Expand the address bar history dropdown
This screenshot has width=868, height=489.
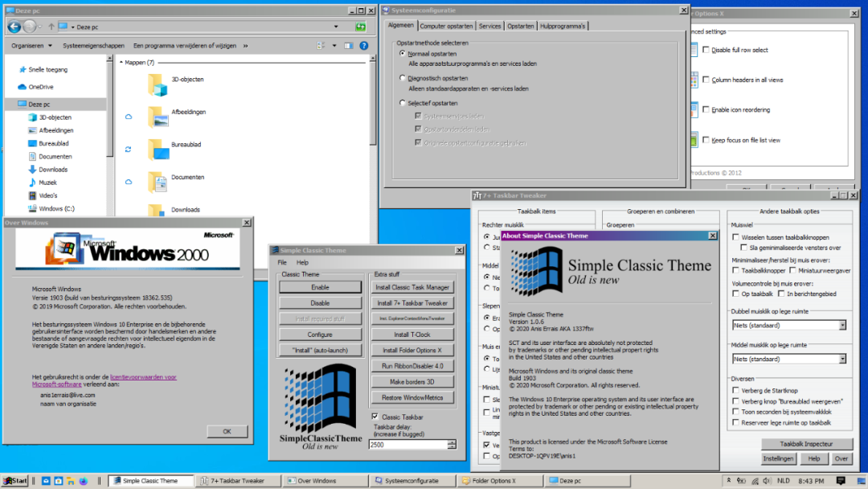[335, 26]
